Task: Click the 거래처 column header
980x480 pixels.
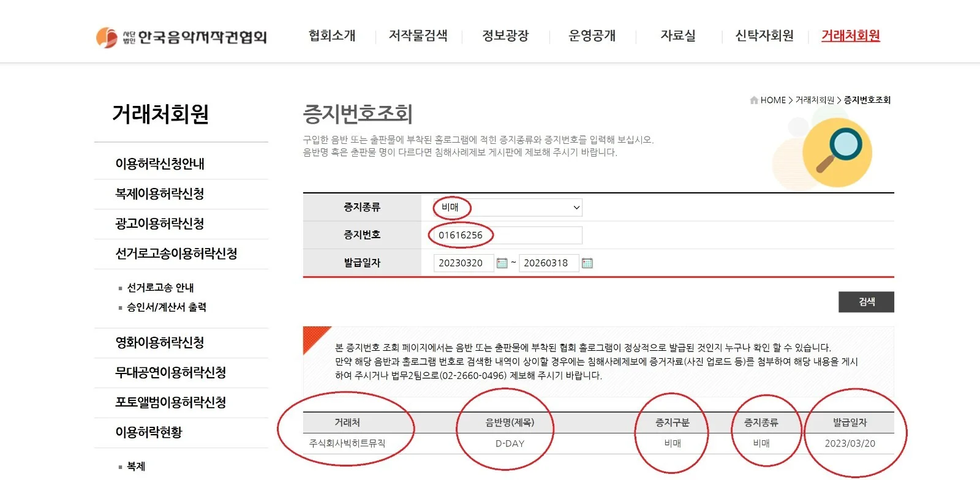Action: pos(347,423)
